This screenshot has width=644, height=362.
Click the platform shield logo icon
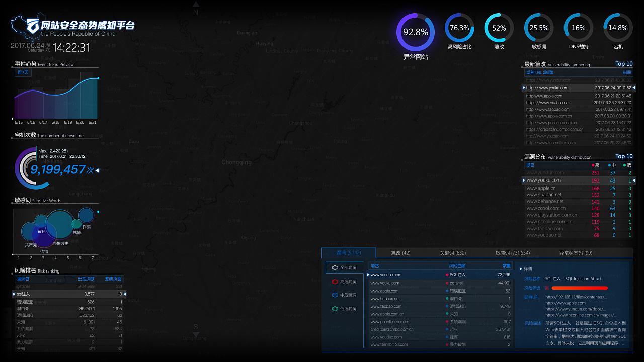[x=33, y=26]
